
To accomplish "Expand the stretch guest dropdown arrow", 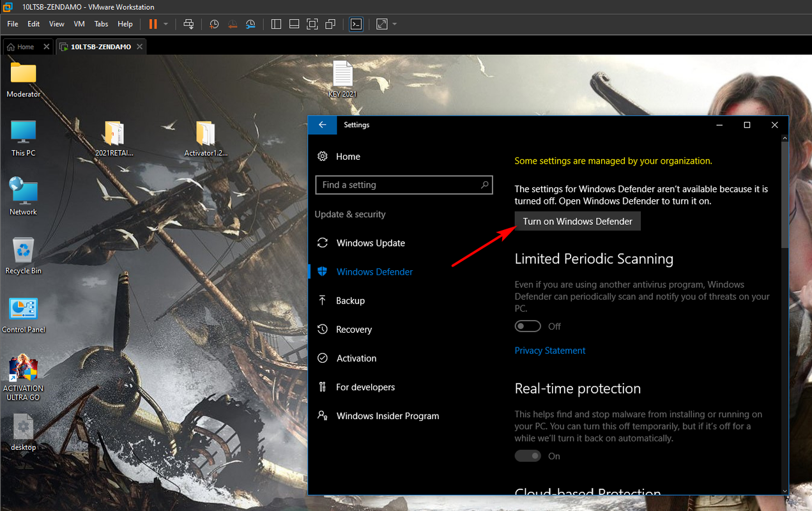I will point(395,24).
